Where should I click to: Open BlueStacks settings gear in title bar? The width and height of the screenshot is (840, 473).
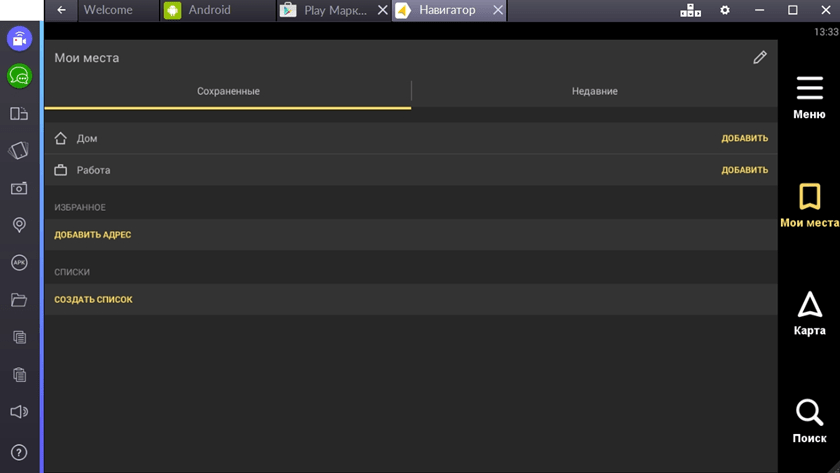[725, 10]
